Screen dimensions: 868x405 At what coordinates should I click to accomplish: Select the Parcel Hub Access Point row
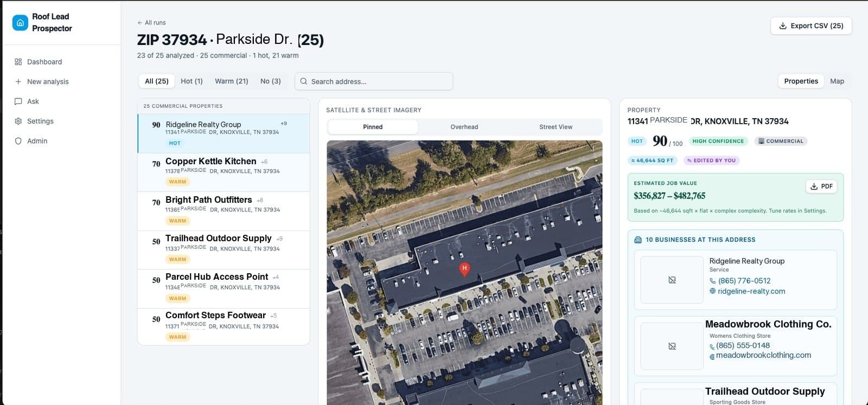(x=224, y=289)
